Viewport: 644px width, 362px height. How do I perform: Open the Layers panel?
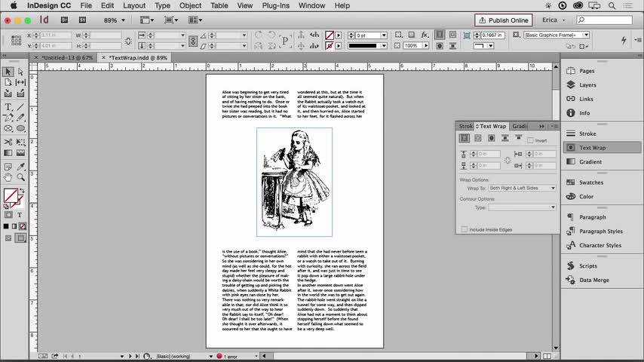coord(587,85)
